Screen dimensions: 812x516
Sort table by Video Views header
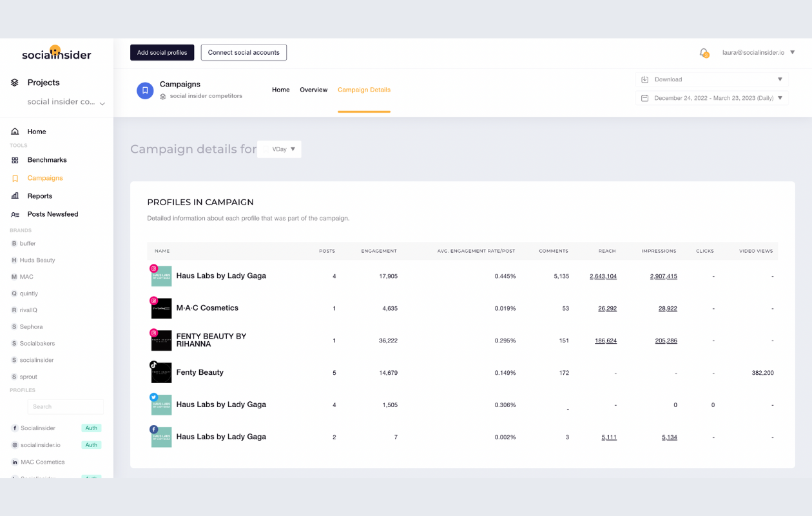tap(756, 251)
